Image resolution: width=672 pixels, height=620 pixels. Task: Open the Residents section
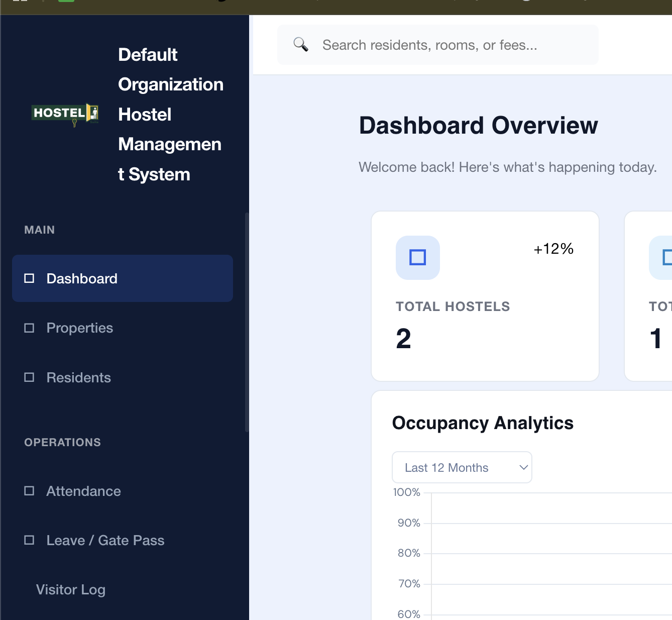click(123, 377)
